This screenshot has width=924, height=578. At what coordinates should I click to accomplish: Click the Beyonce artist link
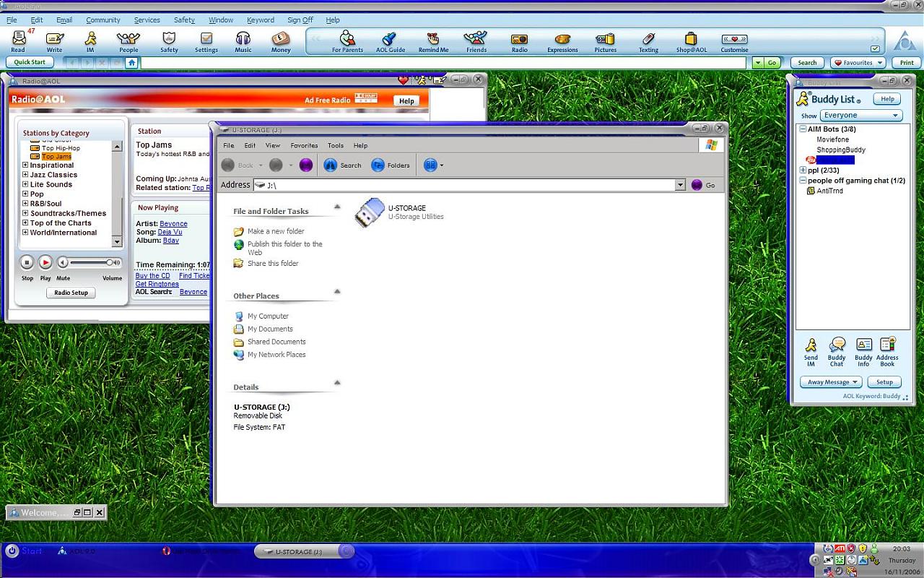click(173, 224)
